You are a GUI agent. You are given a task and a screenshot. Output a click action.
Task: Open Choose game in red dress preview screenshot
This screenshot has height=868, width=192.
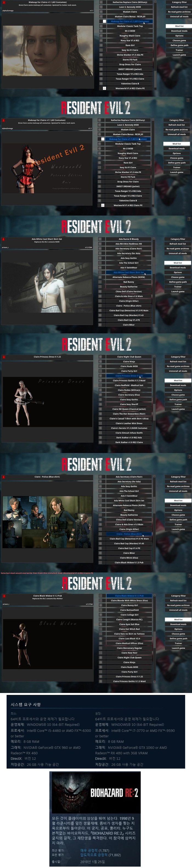[176, 158]
